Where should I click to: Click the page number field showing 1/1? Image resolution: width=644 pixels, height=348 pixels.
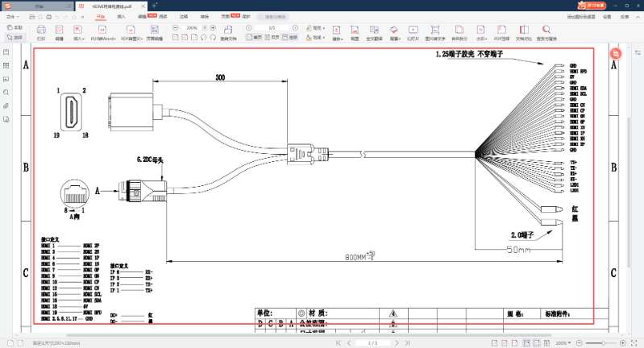[372, 343]
